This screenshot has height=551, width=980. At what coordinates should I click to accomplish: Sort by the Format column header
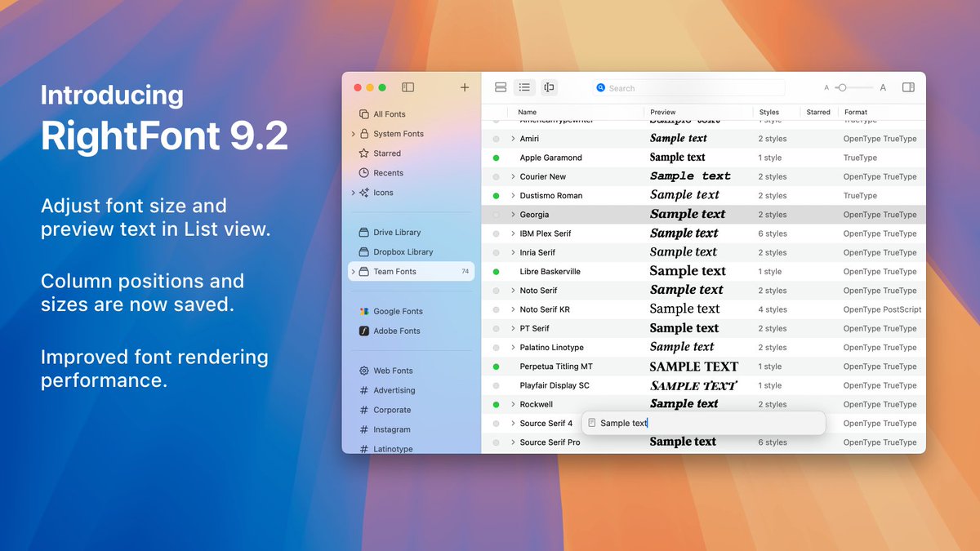pyautogui.click(x=856, y=113)
